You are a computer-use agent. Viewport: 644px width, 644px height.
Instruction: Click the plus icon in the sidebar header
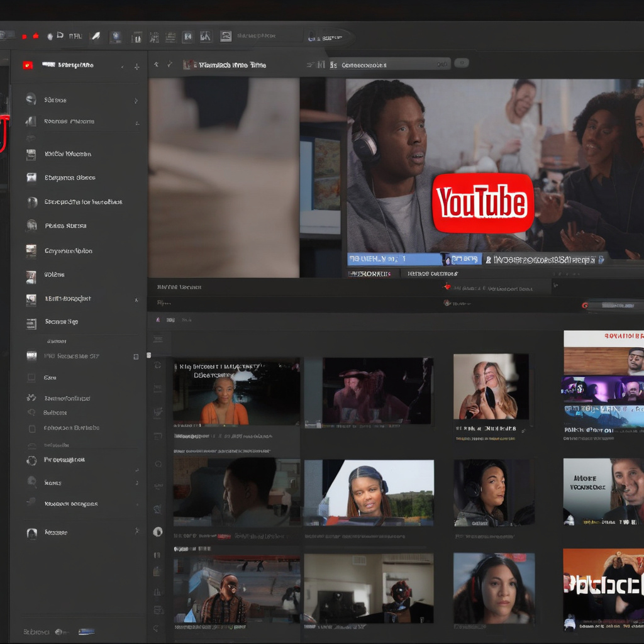coord(136,67)
